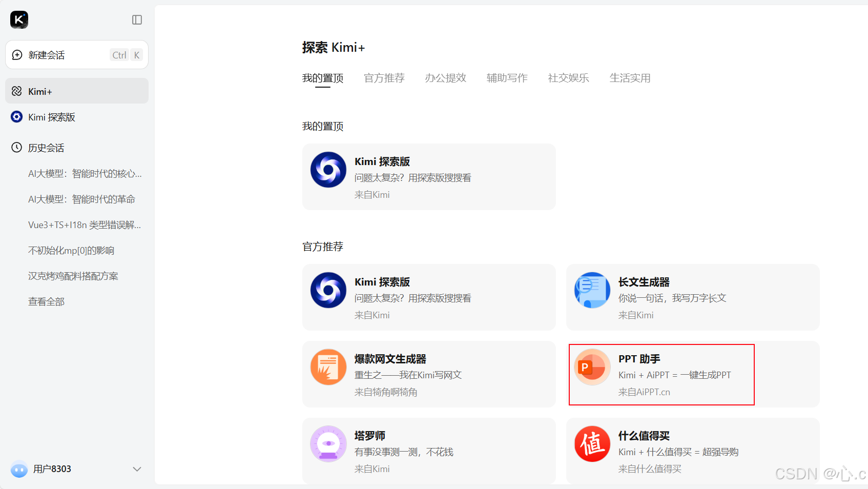
Task: Click the Kimi+ sidebar icon
Action: click(17, 91)
